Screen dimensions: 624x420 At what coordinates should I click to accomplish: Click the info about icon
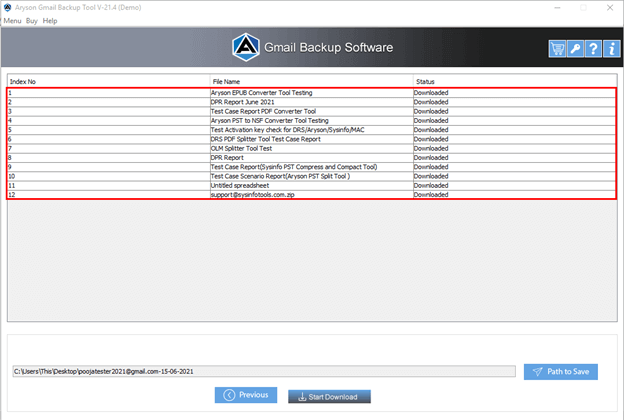pyautogui.click(x=611, y=49)
